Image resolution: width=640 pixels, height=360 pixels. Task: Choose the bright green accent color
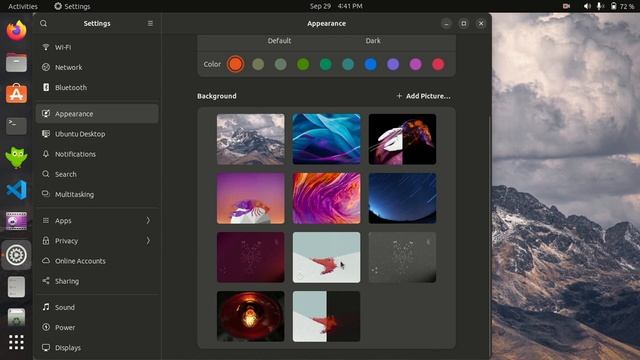(303, 64)
